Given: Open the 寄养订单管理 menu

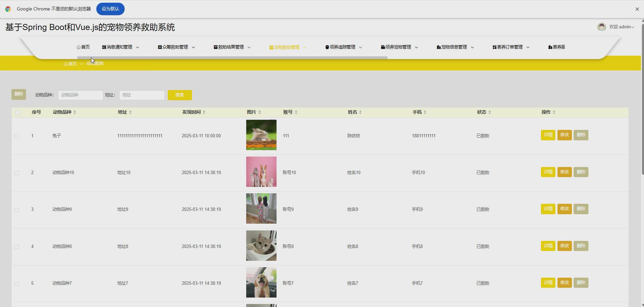Looking at the screenshot, I should [511, 47].
